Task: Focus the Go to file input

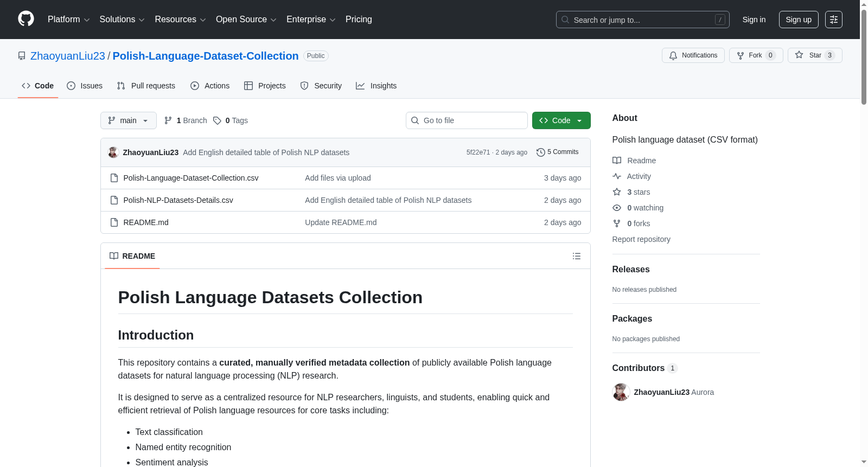Action: point(467,120)
